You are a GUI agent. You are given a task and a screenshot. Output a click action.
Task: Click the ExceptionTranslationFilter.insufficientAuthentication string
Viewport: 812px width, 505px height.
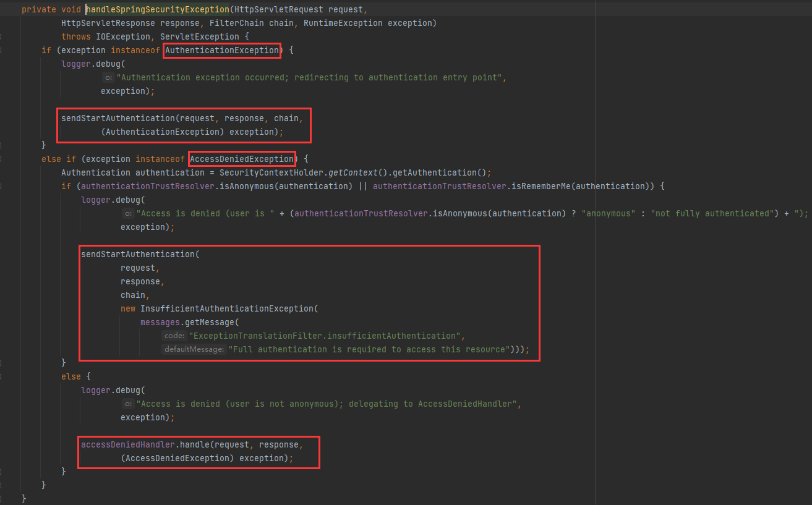tap(325, 336)
